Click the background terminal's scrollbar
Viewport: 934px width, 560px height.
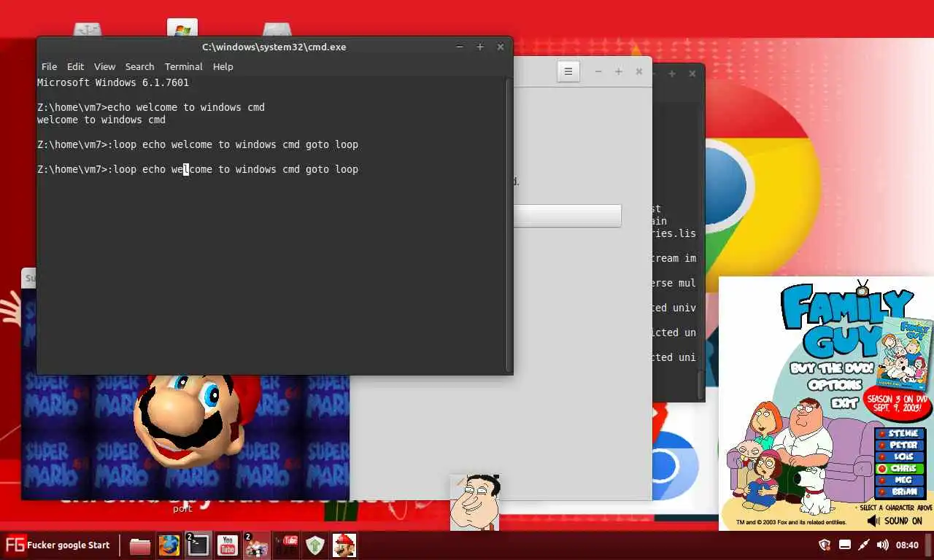tap(701, 384)
